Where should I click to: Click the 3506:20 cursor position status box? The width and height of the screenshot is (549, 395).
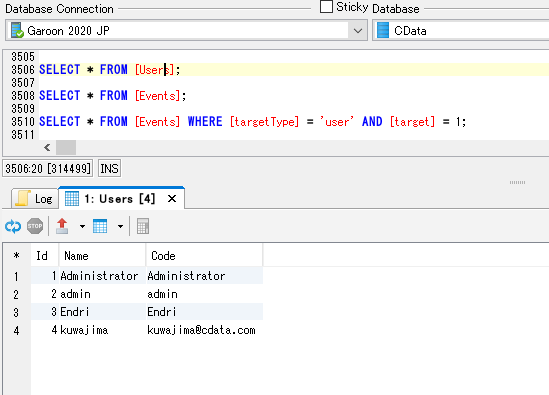(48, 168)
